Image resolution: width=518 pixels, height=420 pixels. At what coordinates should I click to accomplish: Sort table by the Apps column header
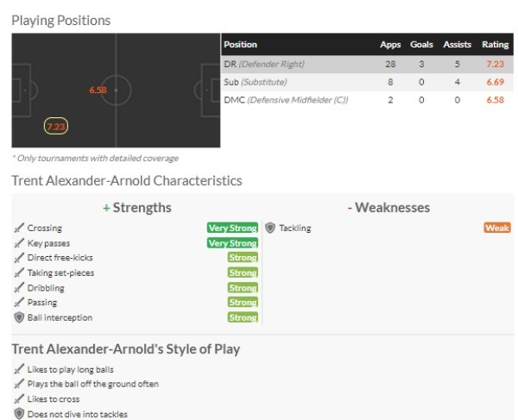(390, 45)
